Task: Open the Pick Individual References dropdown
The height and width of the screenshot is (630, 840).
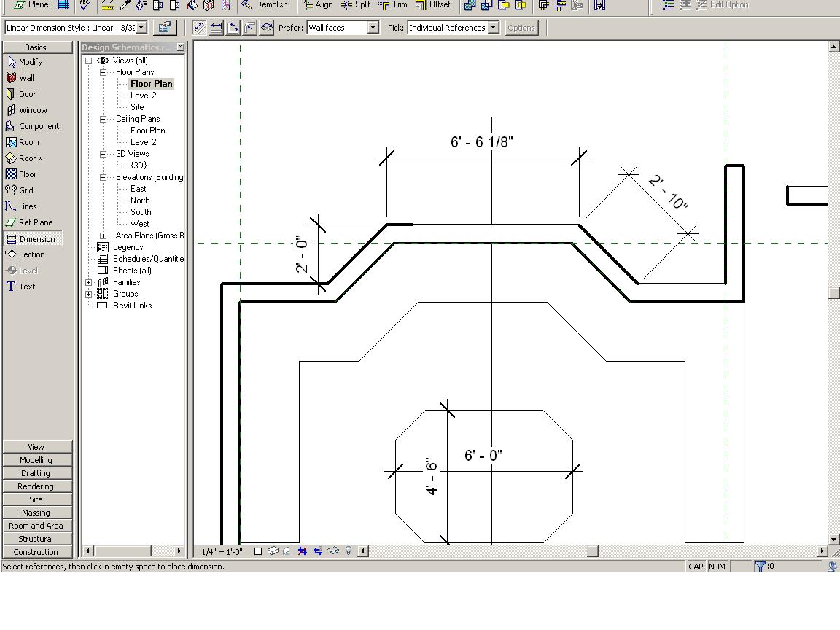Action: [x=493, y=28]
